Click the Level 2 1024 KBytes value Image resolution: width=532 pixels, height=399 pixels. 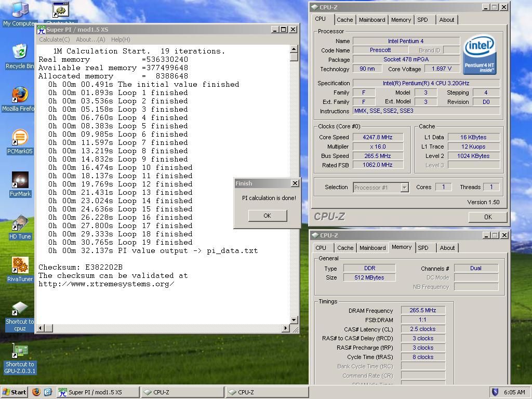coord(473,156)
